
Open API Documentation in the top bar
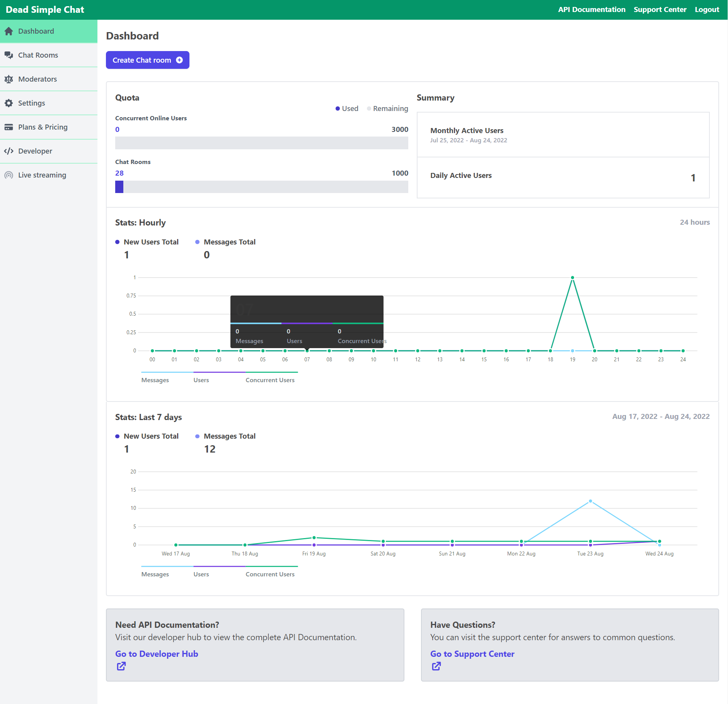(x=592, y=10)
